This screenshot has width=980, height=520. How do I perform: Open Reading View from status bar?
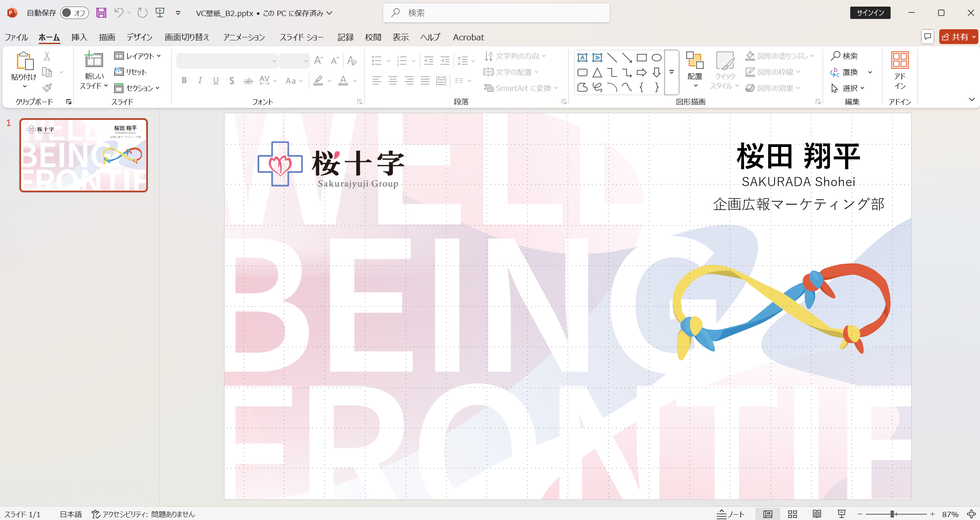pyautogui.click(x=817, y=514)
